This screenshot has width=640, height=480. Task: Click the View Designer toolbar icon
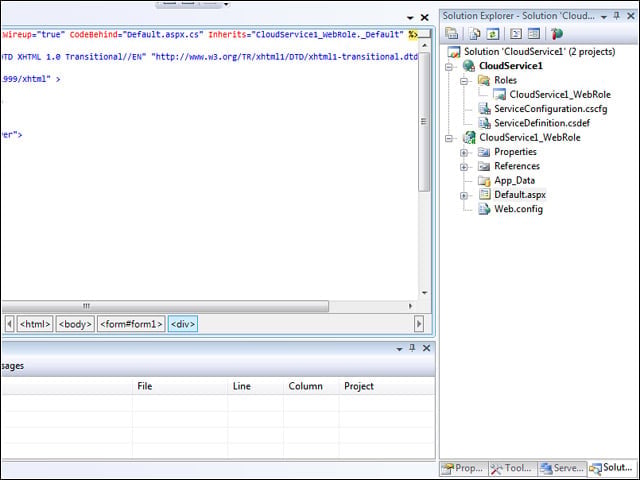pos(534,33)
